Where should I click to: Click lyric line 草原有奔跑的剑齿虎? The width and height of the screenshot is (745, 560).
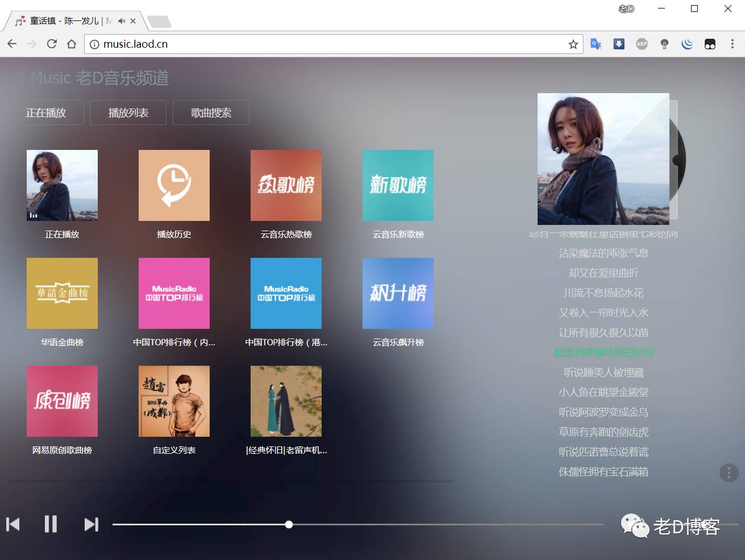[604, 432]
